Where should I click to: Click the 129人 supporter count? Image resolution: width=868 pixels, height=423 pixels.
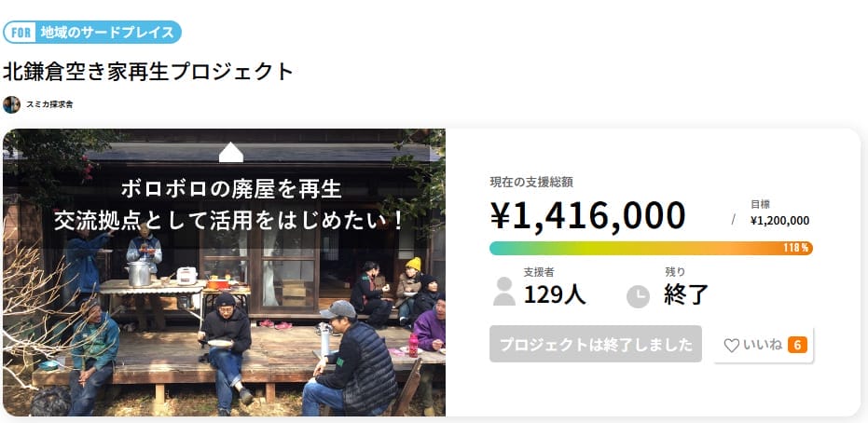[x=555, y=295]
